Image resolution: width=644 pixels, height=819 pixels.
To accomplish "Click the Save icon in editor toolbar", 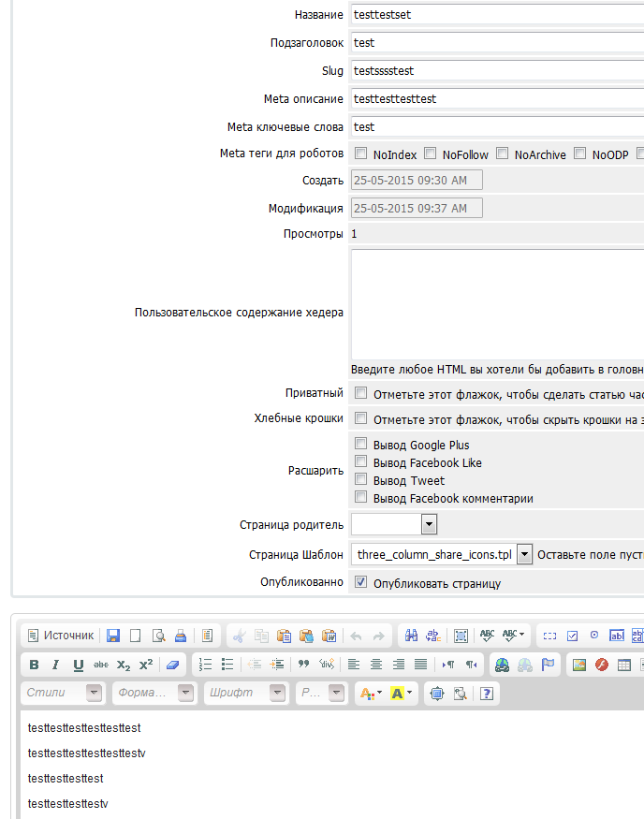I will 113,636.
